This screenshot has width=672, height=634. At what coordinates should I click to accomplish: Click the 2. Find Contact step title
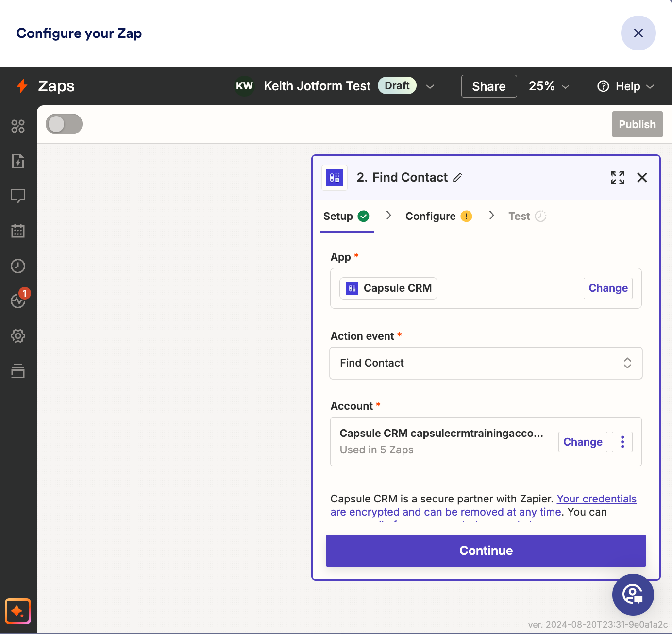point(402,178)
